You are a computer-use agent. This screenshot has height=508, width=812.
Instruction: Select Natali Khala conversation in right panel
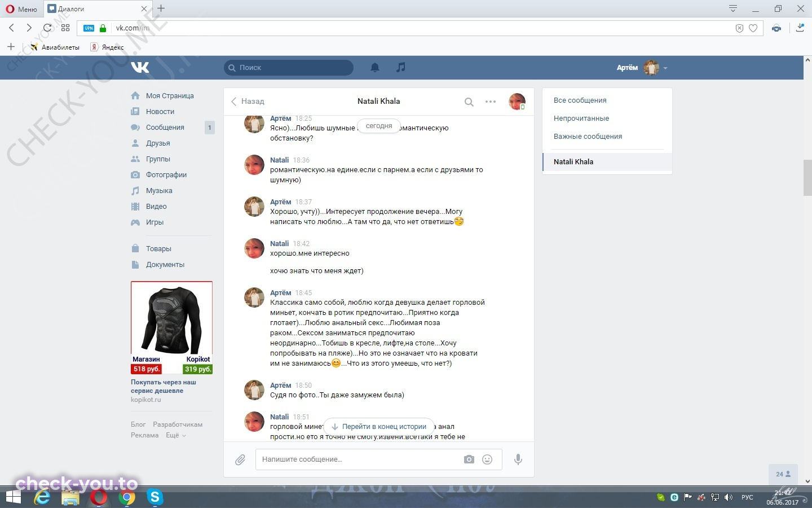tap(607, 162)
